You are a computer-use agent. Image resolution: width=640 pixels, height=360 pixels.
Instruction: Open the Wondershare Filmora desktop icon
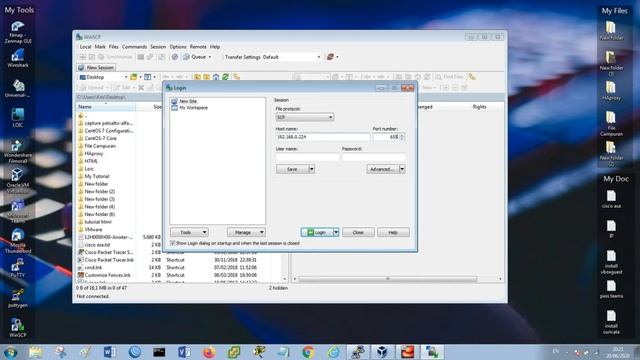18,151
